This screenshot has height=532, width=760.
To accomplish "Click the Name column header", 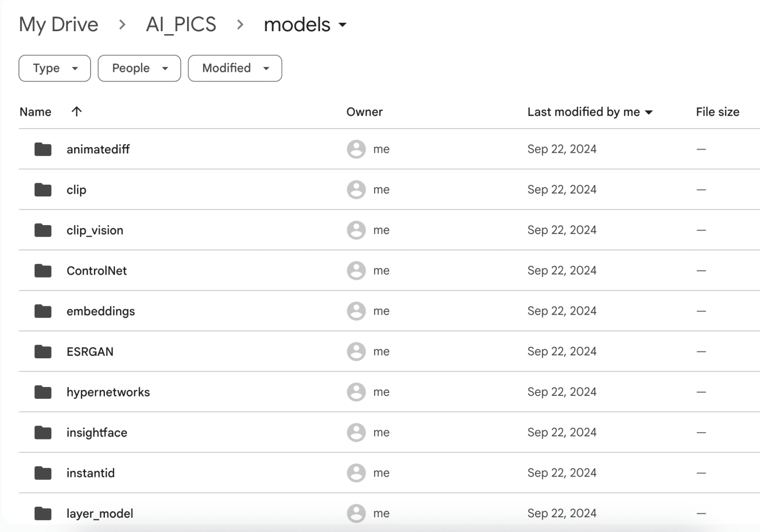I will pos(35,112).
